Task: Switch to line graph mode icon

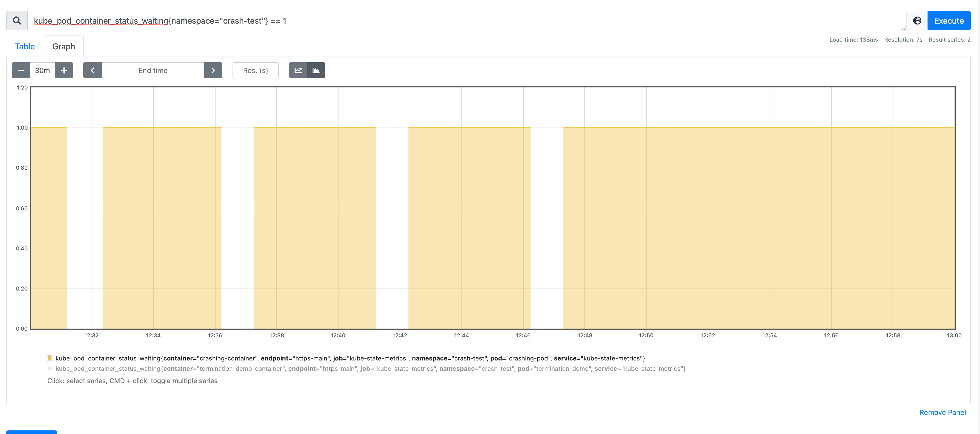Action: [x=299, y=70]
